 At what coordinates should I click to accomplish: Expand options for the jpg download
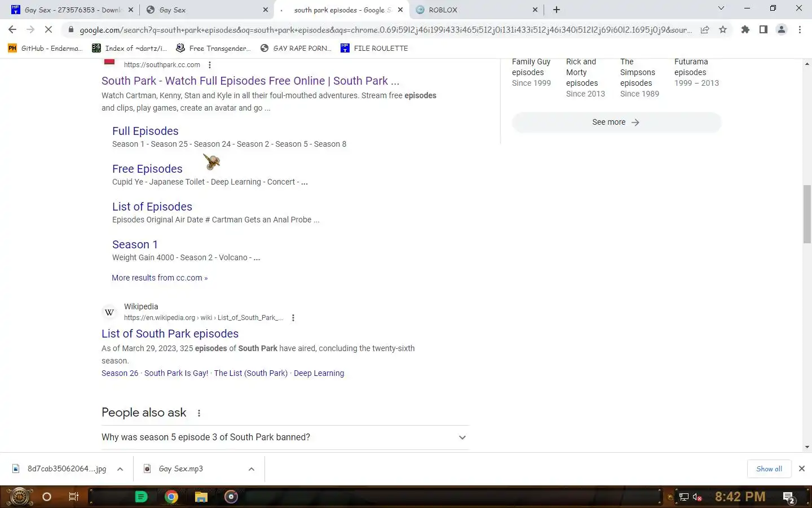pyautogui.click(x=120, y=469)
